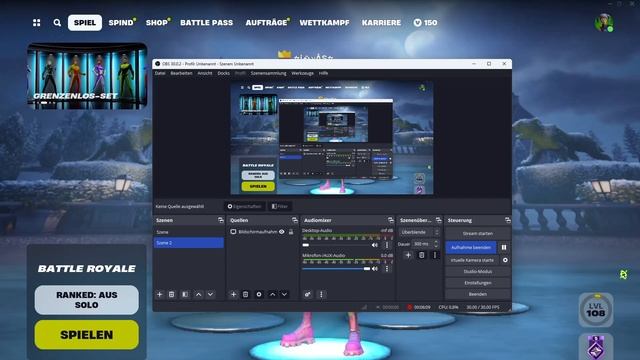This screenshot has width=640, height=360.
Task: Mute Desktop-Audio speaker icon
Action: pos(375,245)
